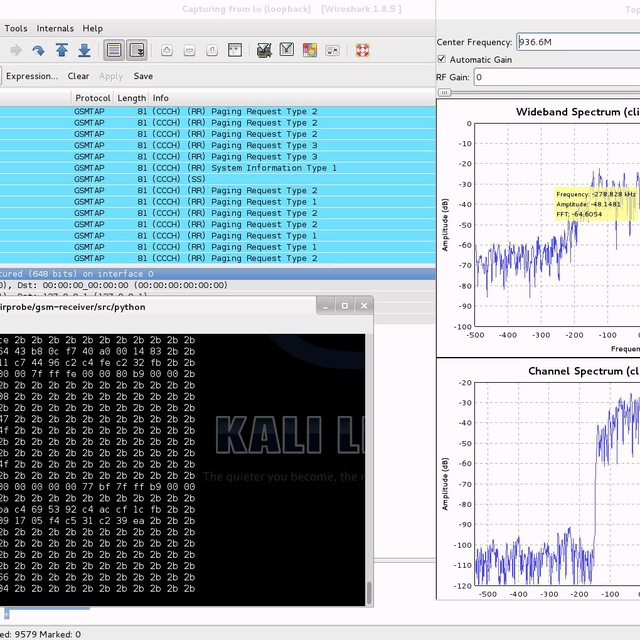Open the Capture Filters icon
Image resolution: width=640 pixels, height=640 pixels.
(264, 51)
